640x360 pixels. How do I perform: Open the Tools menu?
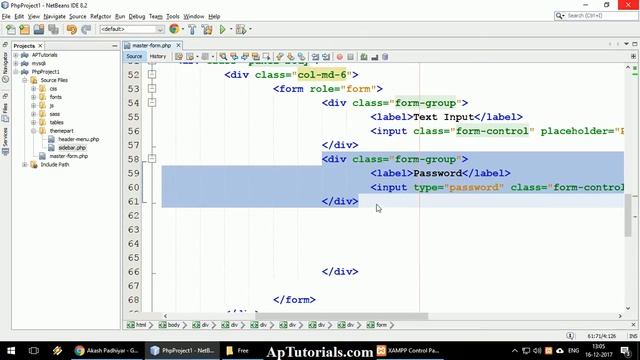coord(173,16)
